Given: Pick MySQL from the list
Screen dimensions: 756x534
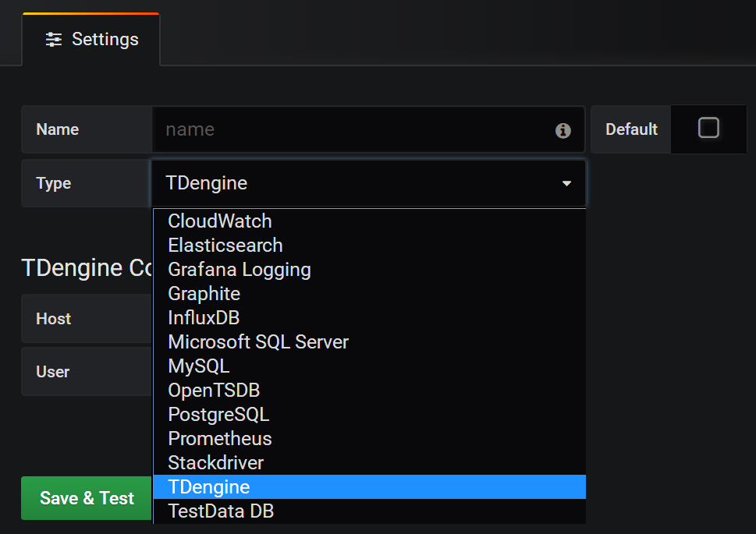Looking at the screenshot, I should click(199, 366).
